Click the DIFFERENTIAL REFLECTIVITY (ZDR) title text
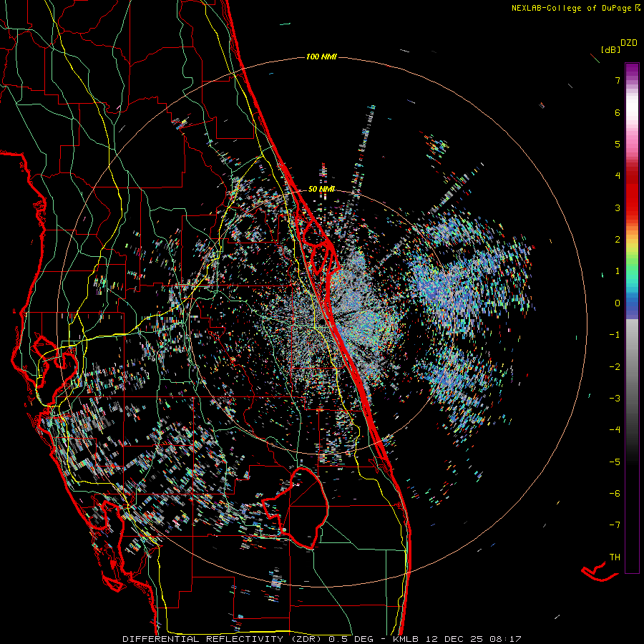Viewport: 644px width, 644px height. [223, 639]
